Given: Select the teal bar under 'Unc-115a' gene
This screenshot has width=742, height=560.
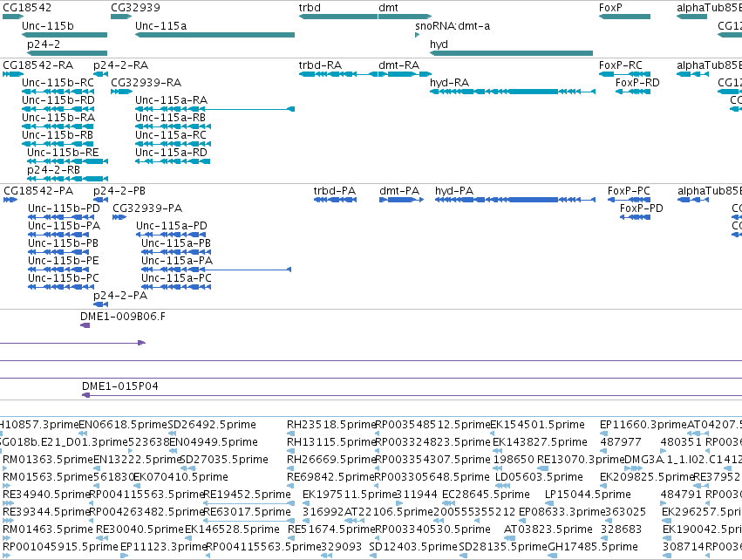Looking at the screenshot, I should pos(214,35).
